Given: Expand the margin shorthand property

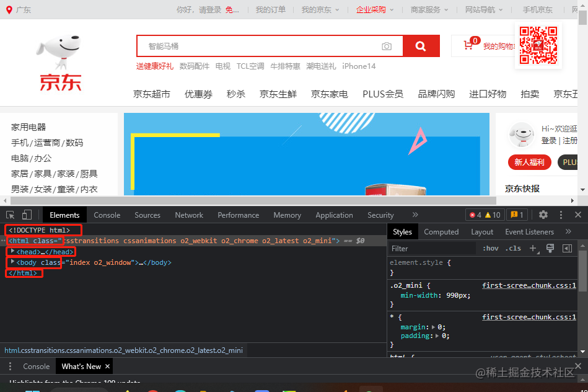Looking at the screenshot, I should (x=434, y=327).
